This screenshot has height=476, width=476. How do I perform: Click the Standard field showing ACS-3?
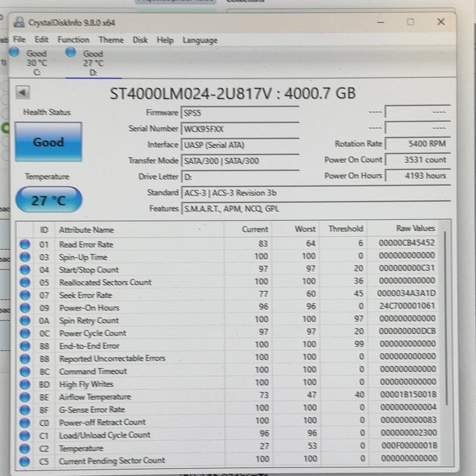(x=316, y=193)
